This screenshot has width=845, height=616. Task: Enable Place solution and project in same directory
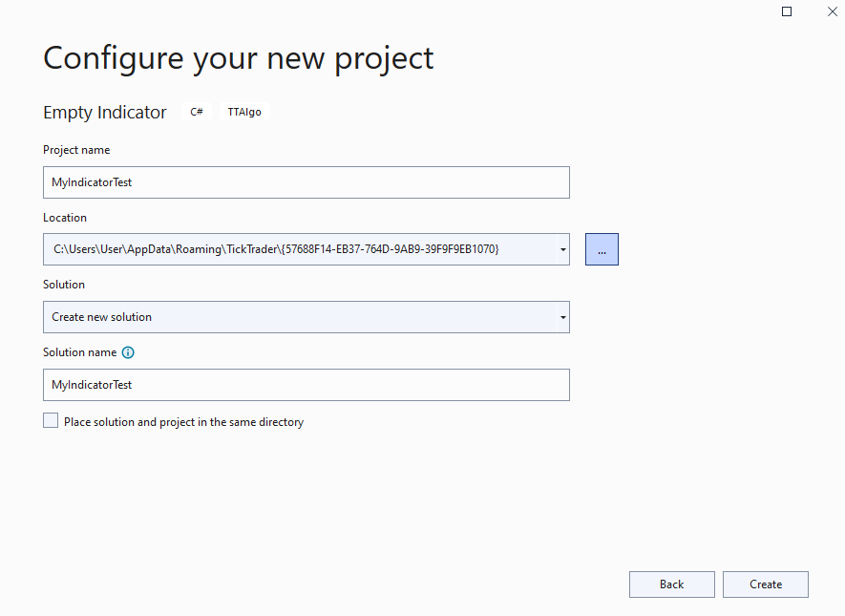pos(51,420)
